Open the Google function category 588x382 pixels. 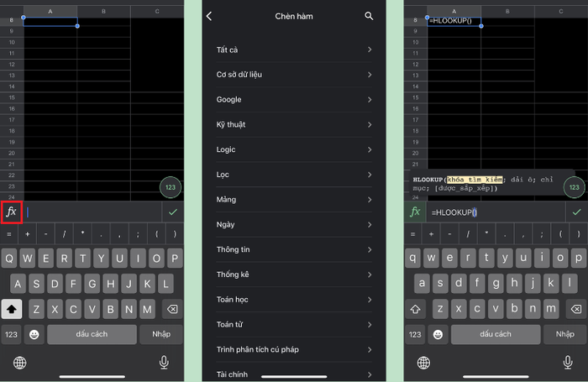pos(294,100)
